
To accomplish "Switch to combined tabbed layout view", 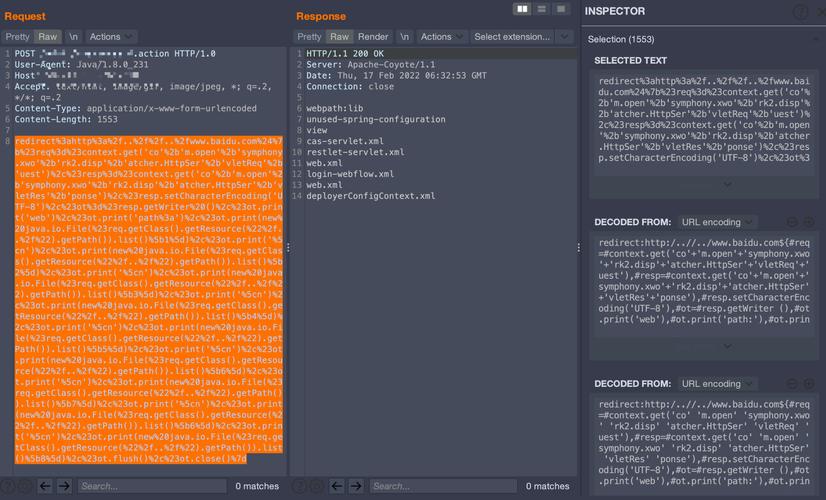I will (x=561, y=9).
